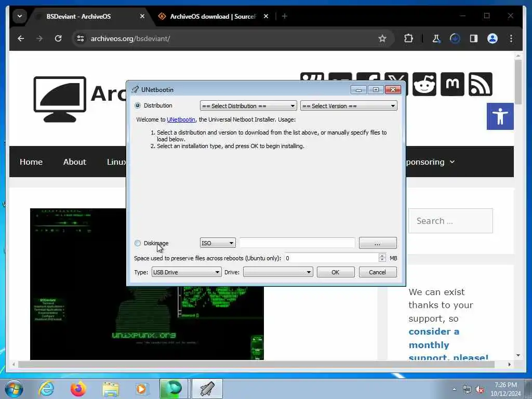The height and width of the screenshot is (399, 532).
Task: Open Windows Explorer from taskbar
Action: pos(111,390)
